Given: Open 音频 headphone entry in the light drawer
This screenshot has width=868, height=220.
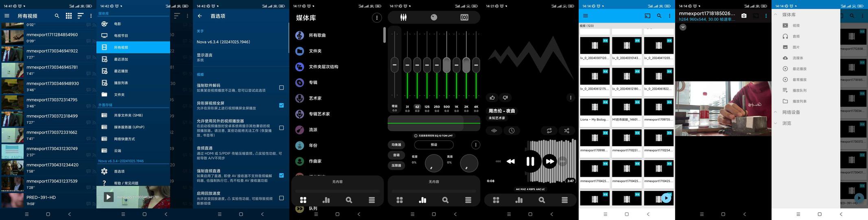Looking at the screenshot, I should pos(806,36).
